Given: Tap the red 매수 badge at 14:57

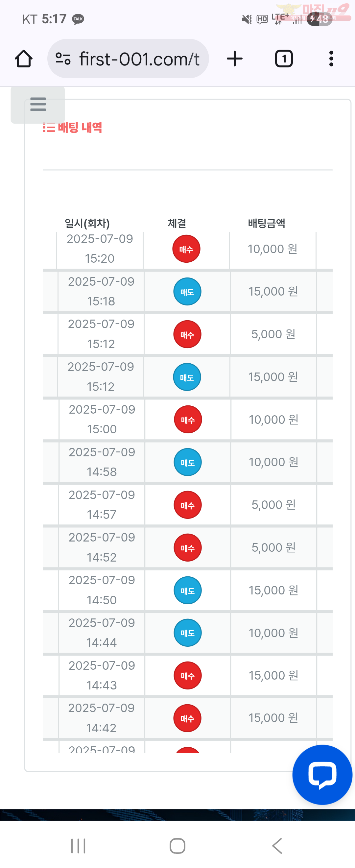Looking at the screenshot, I should click(188, 505).
